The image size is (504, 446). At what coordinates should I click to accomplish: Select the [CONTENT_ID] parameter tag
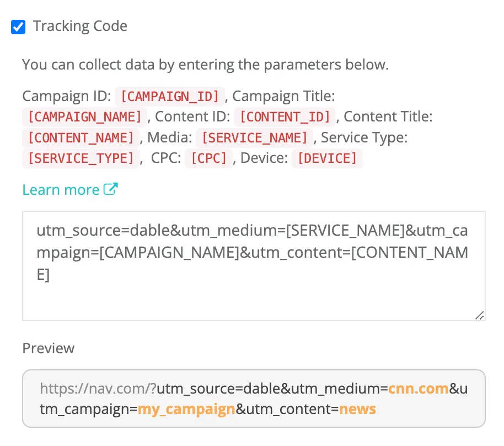pos(285,117)
